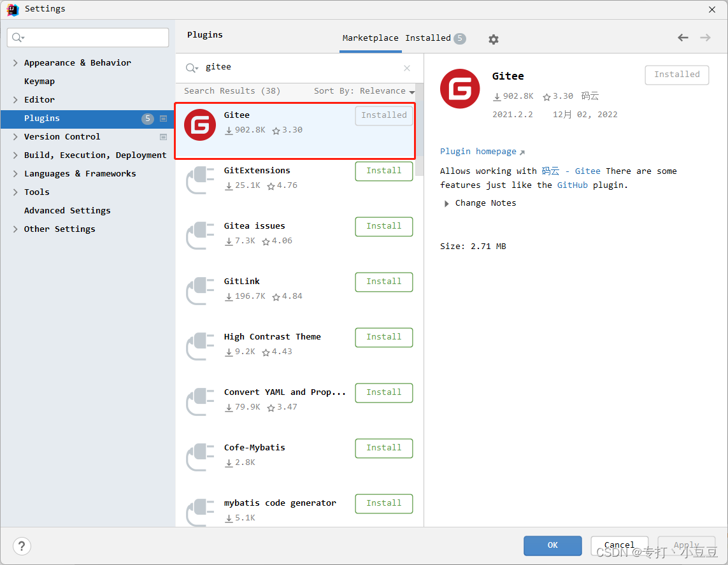The height and width of the screenshot is (565, 728).
Task: Click the GitLink plugin icon
Action: (199, 290)
